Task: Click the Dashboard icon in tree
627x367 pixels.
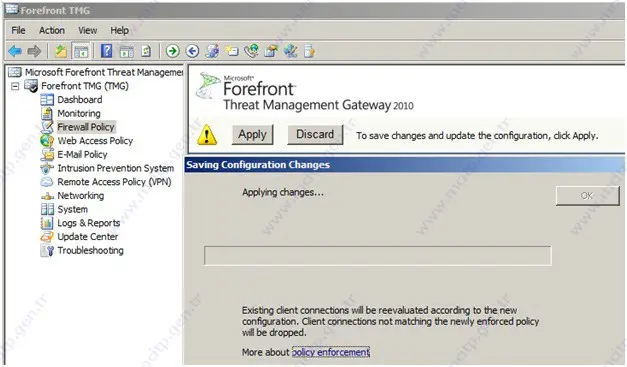Action: click(x=47, y=100)
